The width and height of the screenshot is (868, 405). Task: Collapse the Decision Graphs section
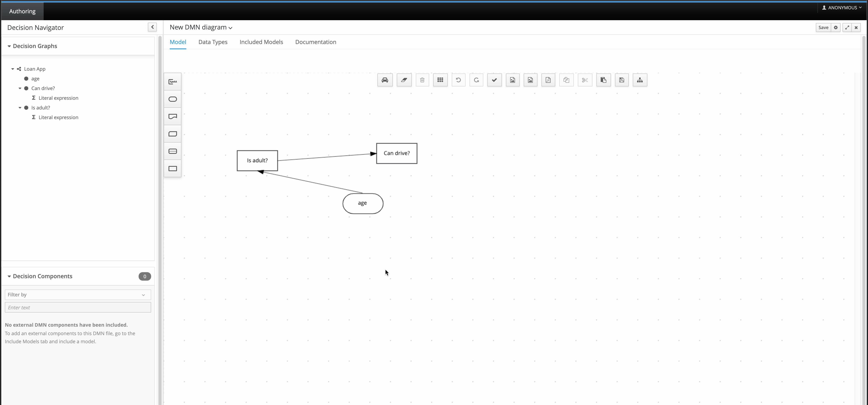click(x=9, y=46)
